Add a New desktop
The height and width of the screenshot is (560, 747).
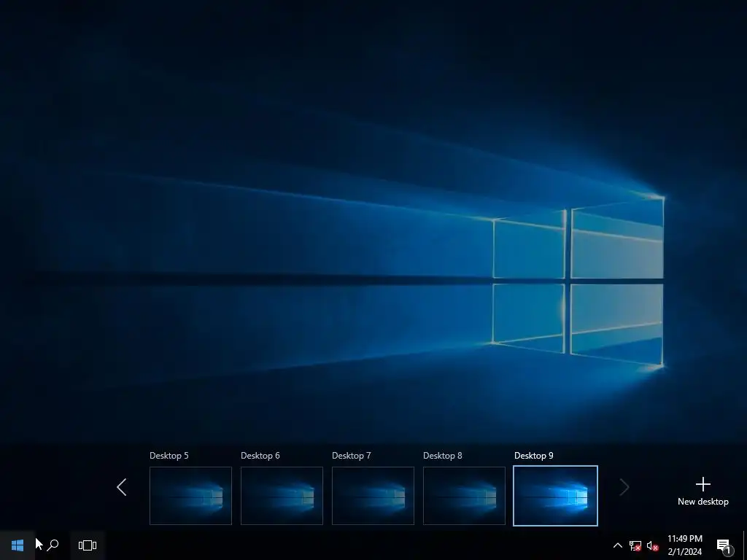[703, 491]
